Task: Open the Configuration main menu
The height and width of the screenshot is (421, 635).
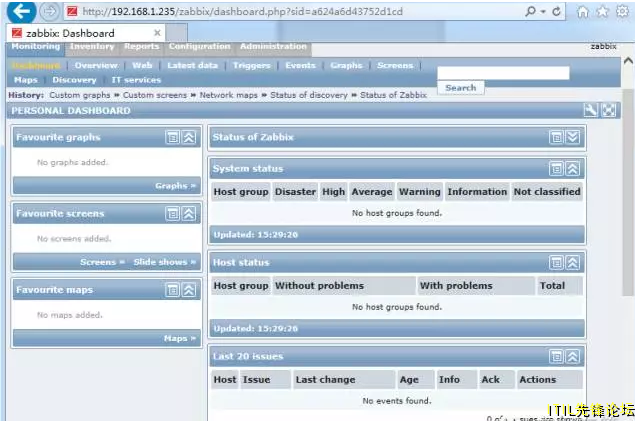Action: pyautogui.click(x=200, y=47)
